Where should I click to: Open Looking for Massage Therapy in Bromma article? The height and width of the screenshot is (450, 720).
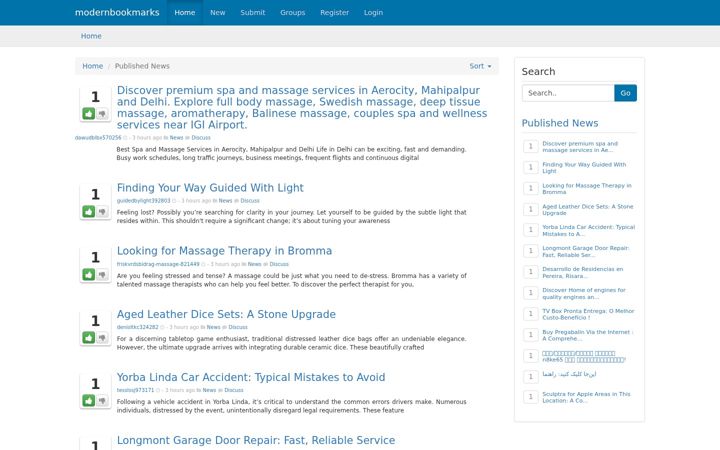[x=224, y=251]
